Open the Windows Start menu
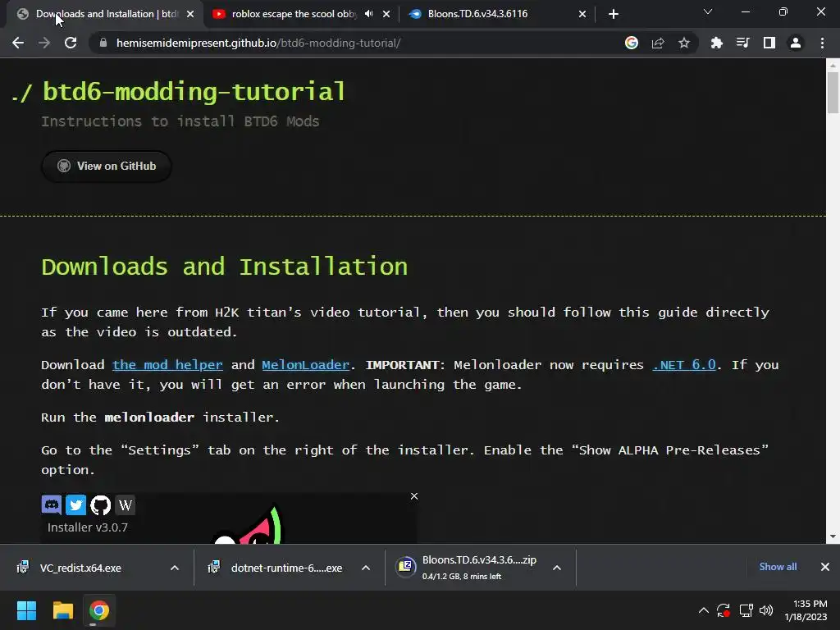Image resolution: width=840 pixels, height=630 pixels. tap(26, 610)
